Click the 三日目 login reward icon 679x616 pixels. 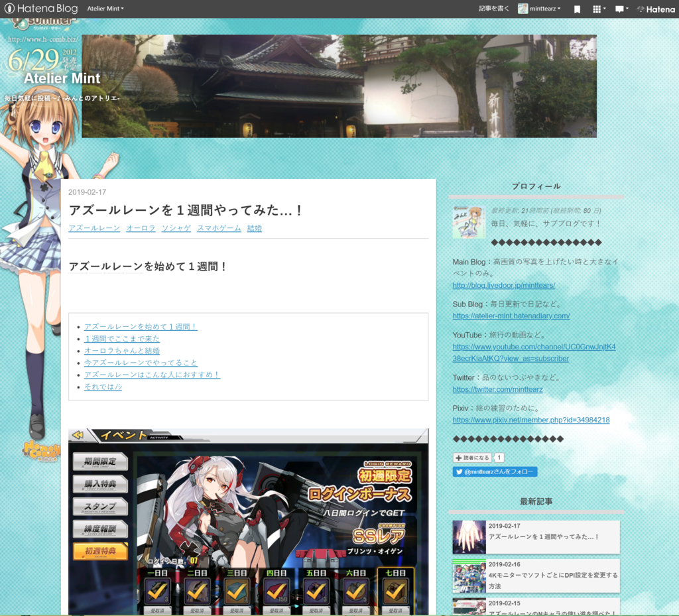[237, 591]
